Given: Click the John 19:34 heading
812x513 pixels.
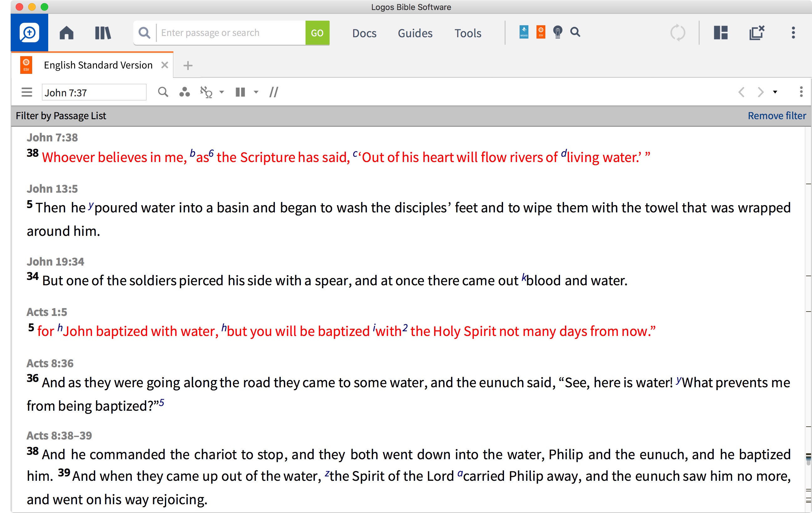Looking at the screenshot, I should point(55,262).
